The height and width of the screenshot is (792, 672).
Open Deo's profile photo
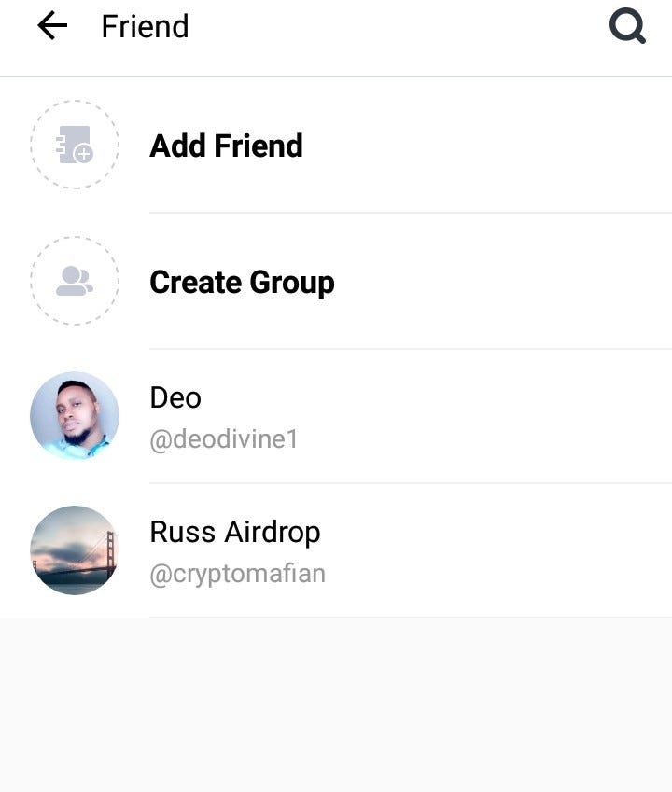tap(75, 415)
